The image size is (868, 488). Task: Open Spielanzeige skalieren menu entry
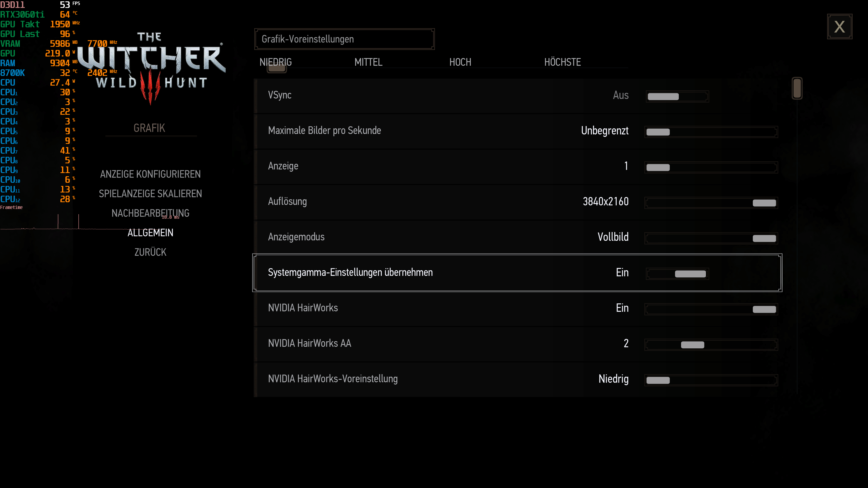click(150, 194)
